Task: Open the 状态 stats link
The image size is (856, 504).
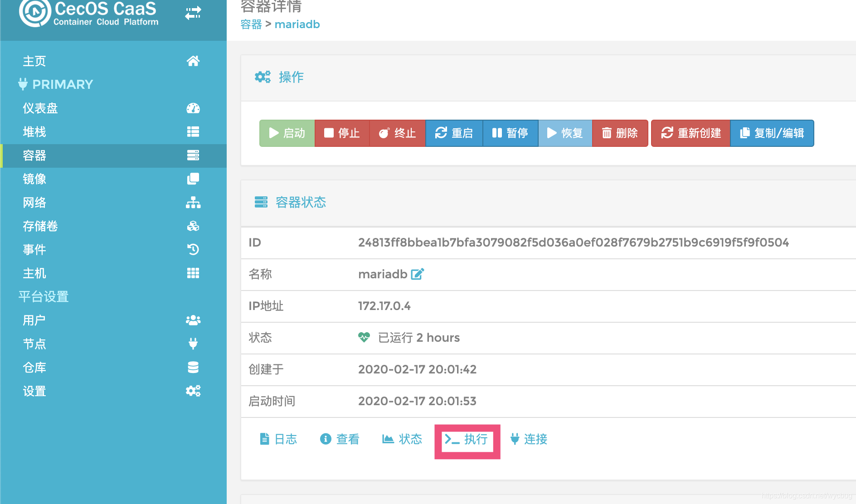Action: pos(402,439)
